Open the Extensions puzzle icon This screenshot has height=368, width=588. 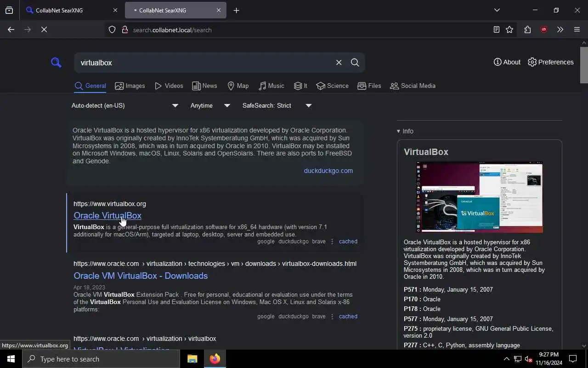pos(527,30)
